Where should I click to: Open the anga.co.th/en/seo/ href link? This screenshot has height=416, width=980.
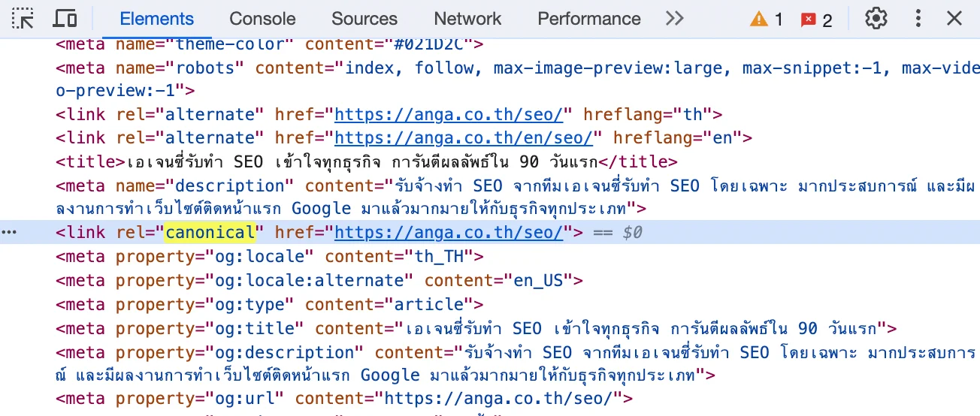(x=464, y=138)
